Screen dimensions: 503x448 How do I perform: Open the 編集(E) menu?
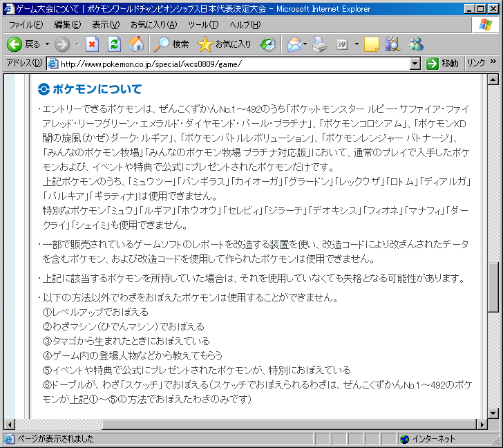tap(68, 25)
